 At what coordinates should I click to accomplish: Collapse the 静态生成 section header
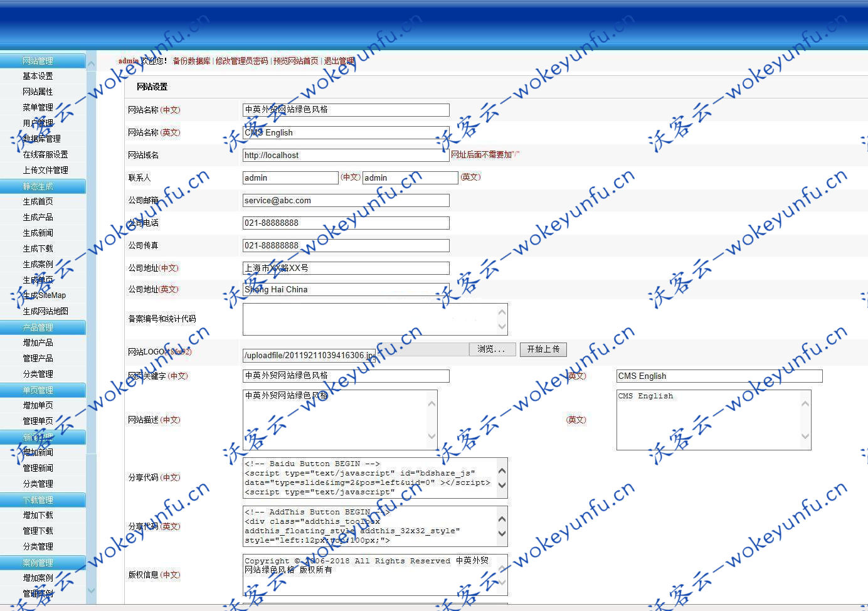tap(43, 186)
